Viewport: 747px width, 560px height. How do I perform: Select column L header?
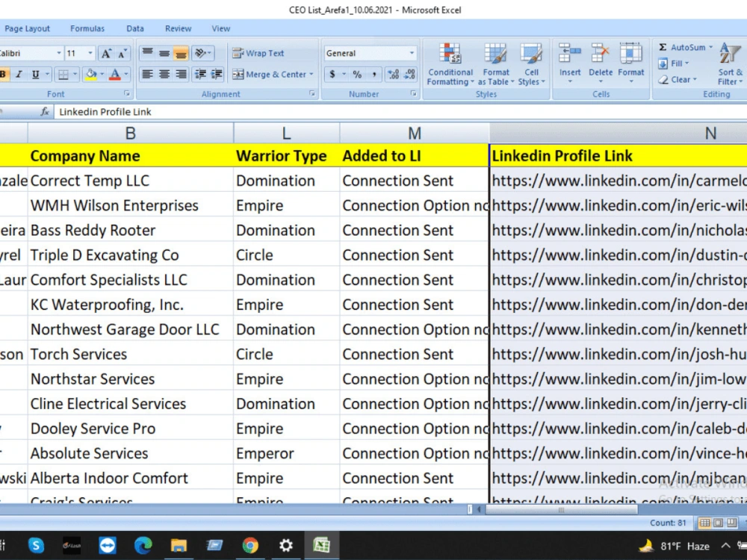point(286,134)
